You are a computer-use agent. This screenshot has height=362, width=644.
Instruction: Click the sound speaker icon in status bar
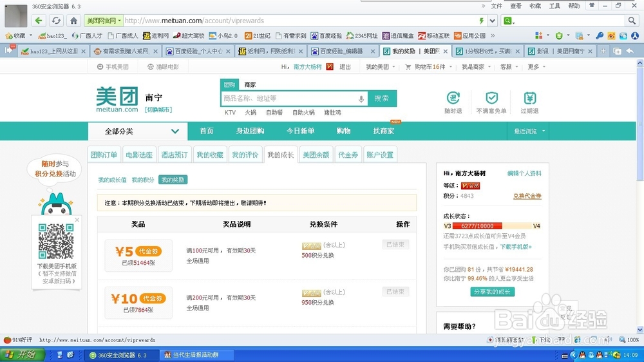[609, 339]
